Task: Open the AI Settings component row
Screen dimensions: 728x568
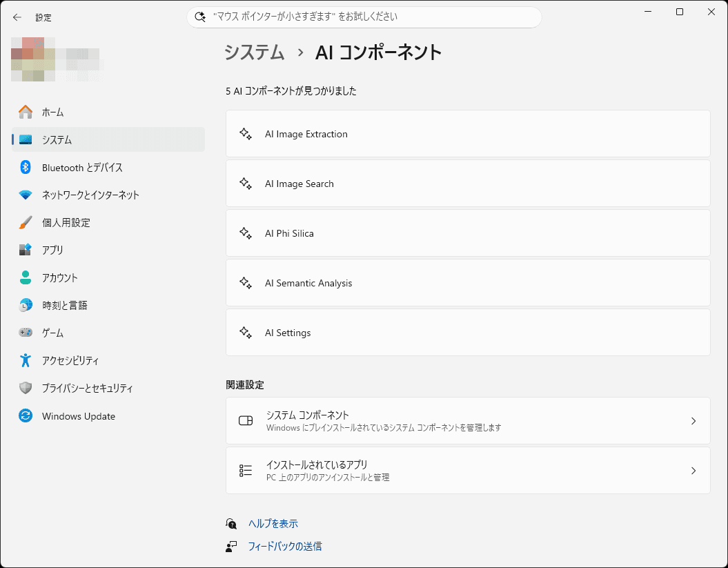Action: (x=468, y=333)
